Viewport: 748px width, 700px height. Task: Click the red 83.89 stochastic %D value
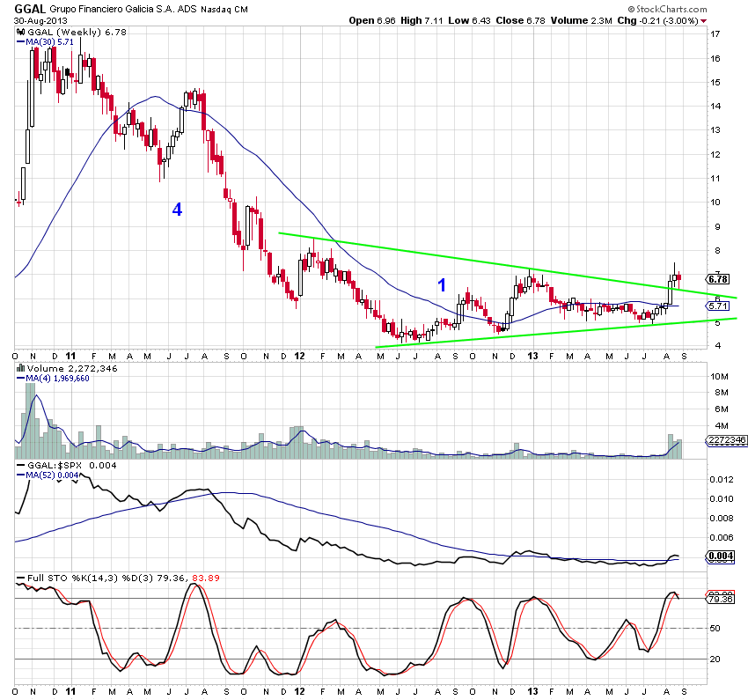206,578
